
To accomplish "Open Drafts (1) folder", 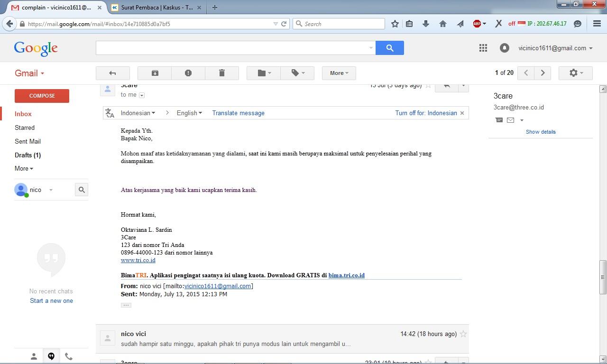I will (28, 155).
